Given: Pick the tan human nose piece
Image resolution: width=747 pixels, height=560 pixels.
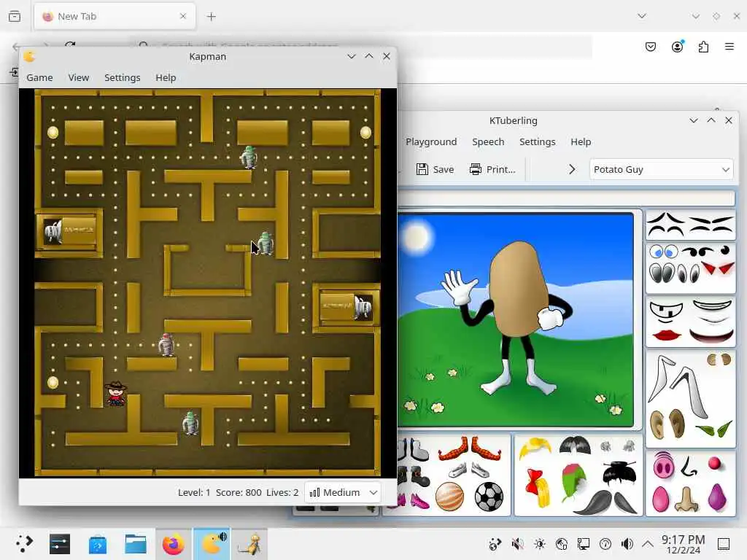Looking at the screenshot, I should (x=686, y=499).
